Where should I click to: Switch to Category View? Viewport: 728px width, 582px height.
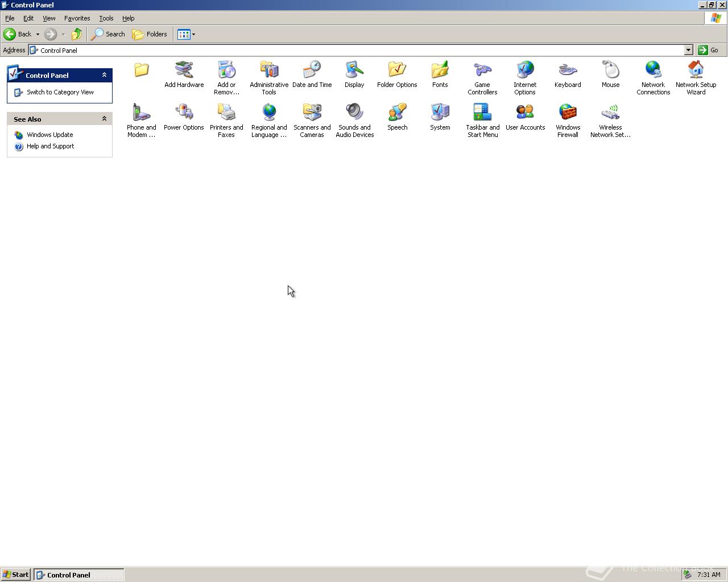[x=60, y=92]
